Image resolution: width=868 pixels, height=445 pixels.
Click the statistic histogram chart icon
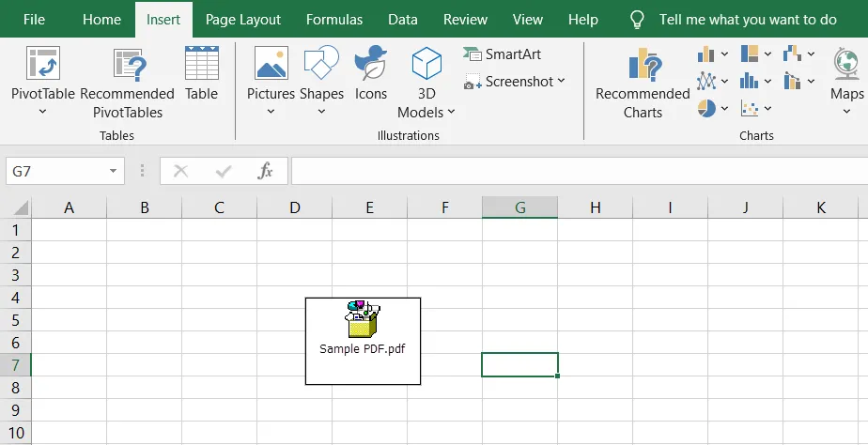[749, 82]
